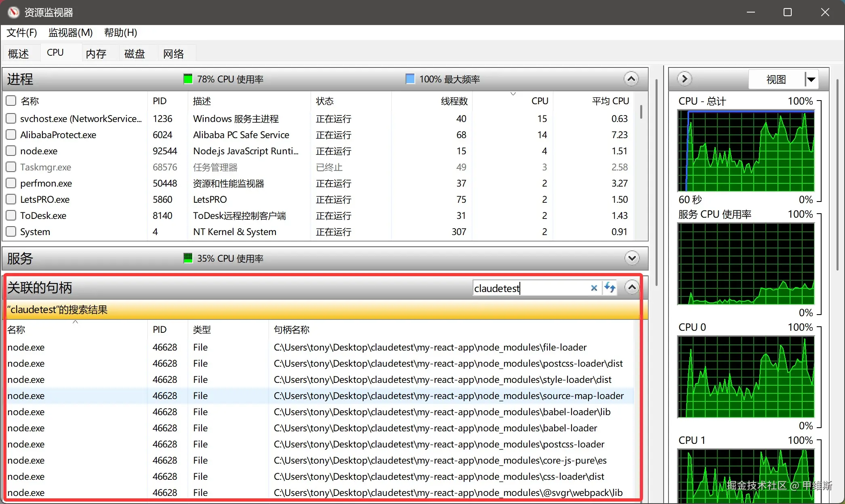Collapse the charts pane using the right arrow button
Image resolution: width=845 pixels, height=504 pixels.
[x=685, y=79]
